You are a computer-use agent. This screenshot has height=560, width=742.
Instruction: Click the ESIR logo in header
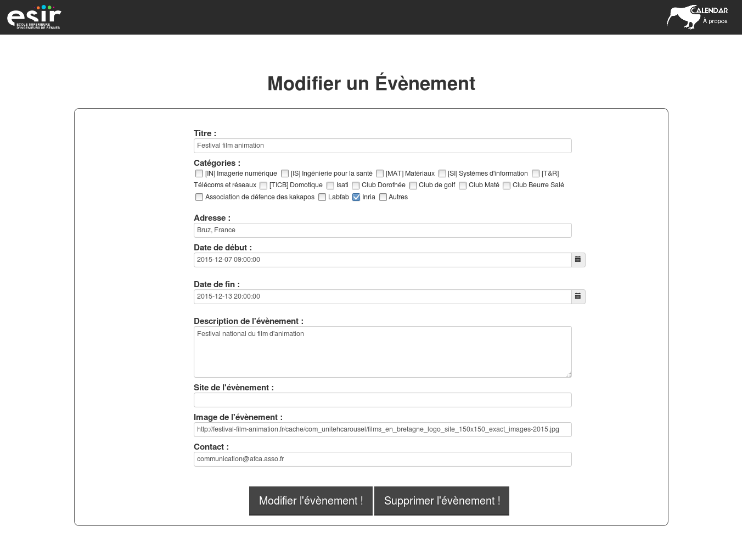pyautogui.click(x=33, y=18)
